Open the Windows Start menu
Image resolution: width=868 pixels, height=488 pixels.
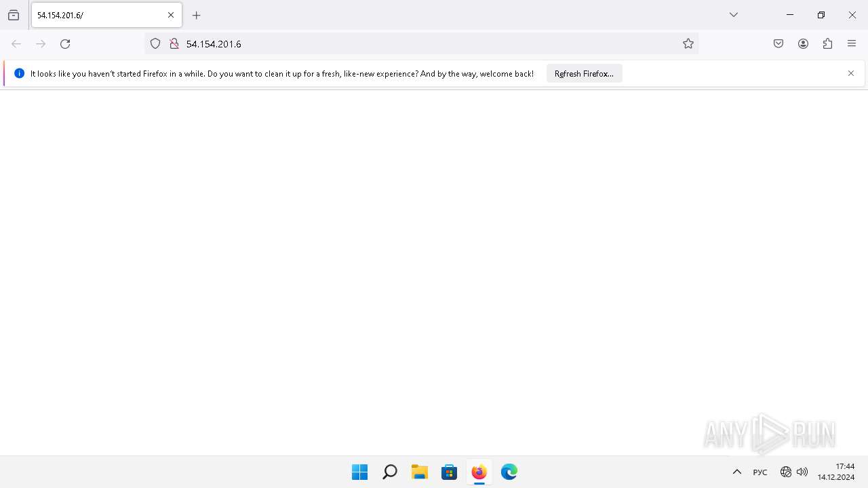[x=359, y=472]
